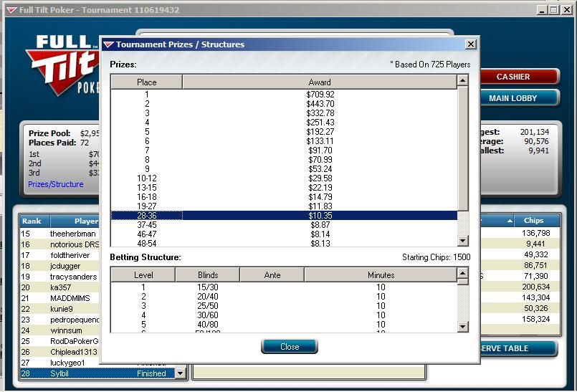Select player luckygeo1 row

click(60, 363)
